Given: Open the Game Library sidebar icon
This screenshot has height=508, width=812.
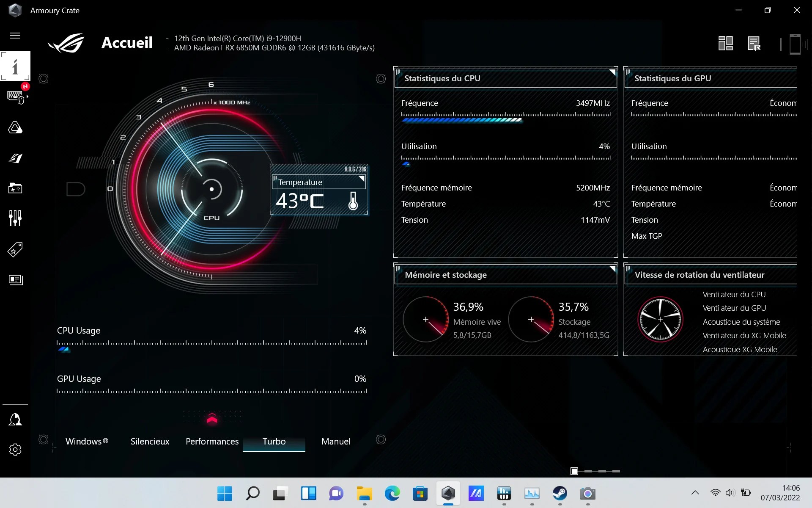Looking at the screenshot, I should (x=15, y=188).
